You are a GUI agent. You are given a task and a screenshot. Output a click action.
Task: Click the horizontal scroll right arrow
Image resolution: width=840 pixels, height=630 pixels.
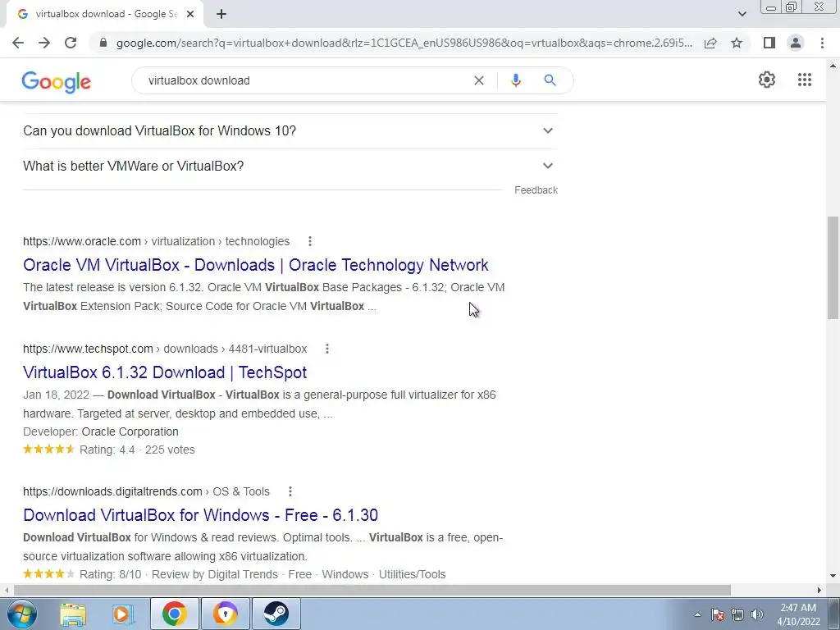(x=819, y=590)
